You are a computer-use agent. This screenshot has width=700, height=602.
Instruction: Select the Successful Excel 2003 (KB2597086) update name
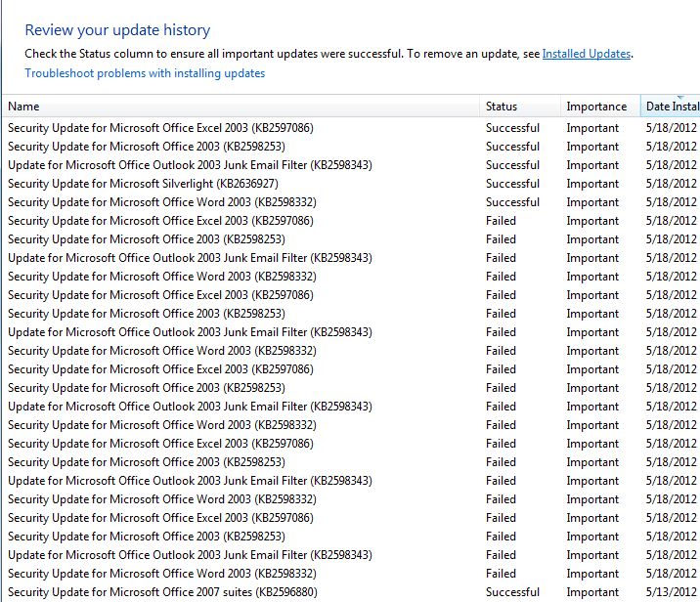coord(160,128)
